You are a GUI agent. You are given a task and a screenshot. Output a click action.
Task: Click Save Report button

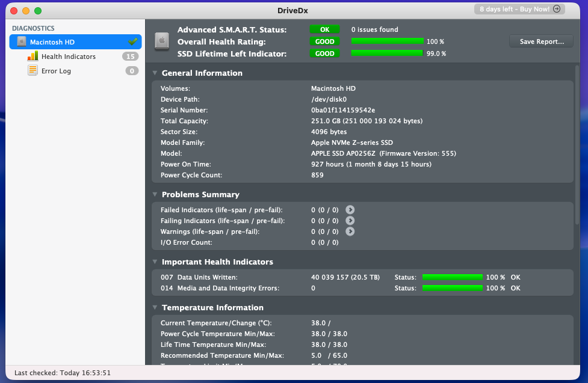tap(541, 41)
